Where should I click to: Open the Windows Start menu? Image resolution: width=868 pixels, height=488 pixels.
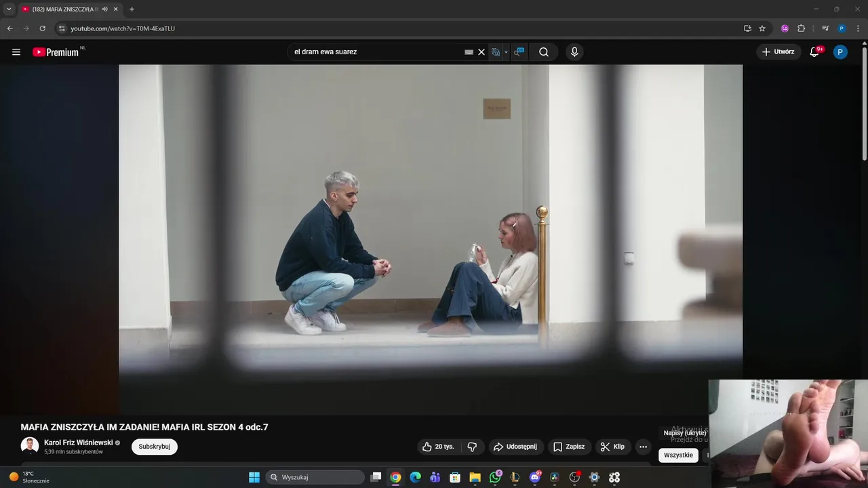(x=254, y=477)
